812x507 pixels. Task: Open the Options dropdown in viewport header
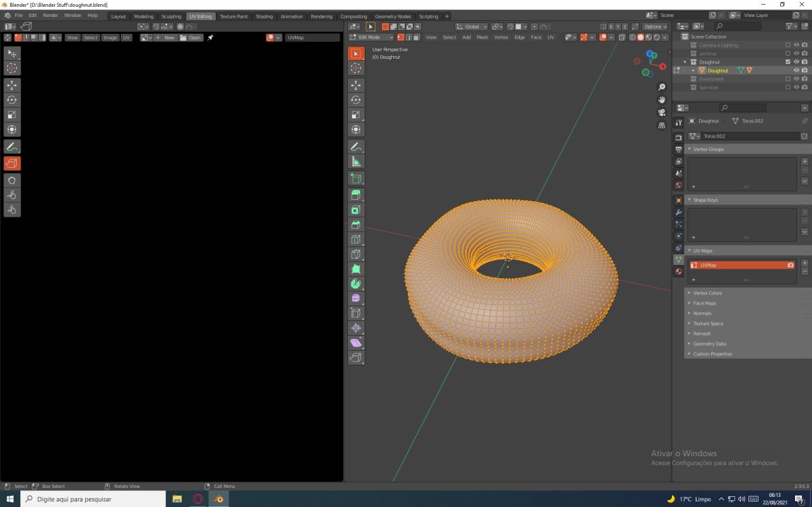pos(656,26)
